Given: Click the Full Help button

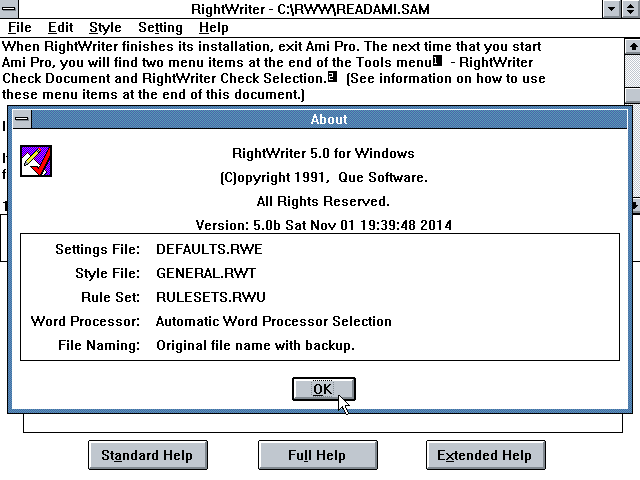Looking at the screenshot, I should click(x=318, y=455).
